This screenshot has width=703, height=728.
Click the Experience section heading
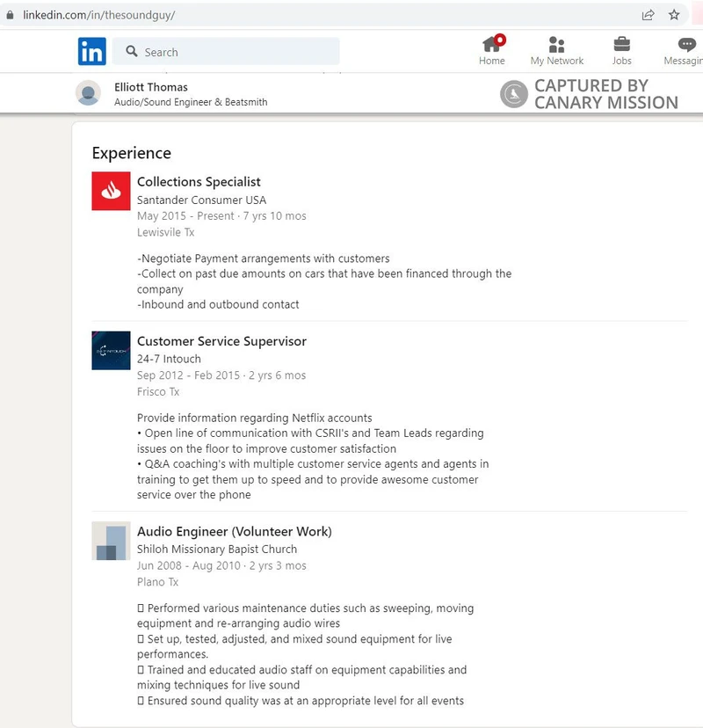(x=131, y=153)
